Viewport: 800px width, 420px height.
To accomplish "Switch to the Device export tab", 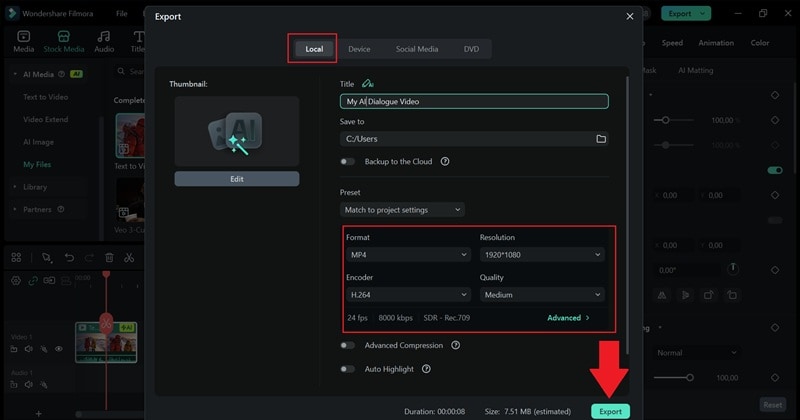I will click(x=359, y=49).
